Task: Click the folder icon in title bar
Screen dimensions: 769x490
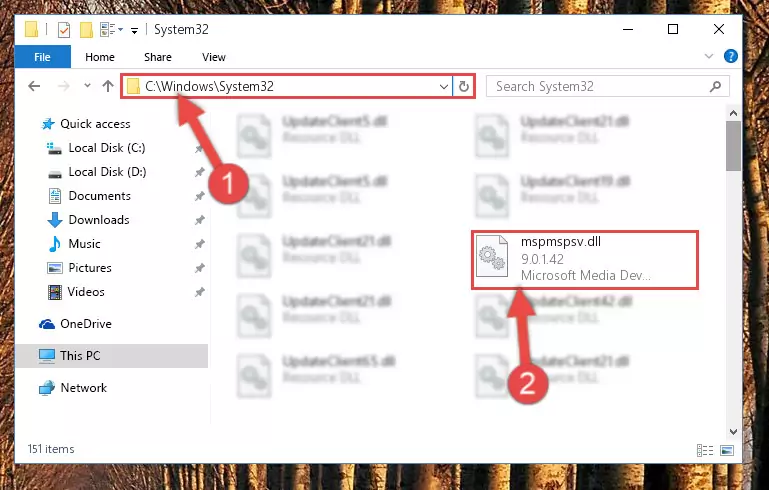Action: [31, 29]
